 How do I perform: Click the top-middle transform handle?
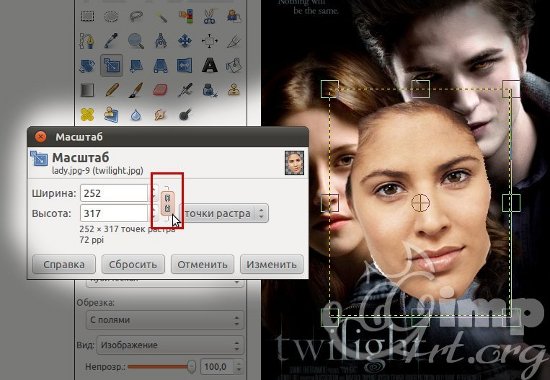pos(420,89)
